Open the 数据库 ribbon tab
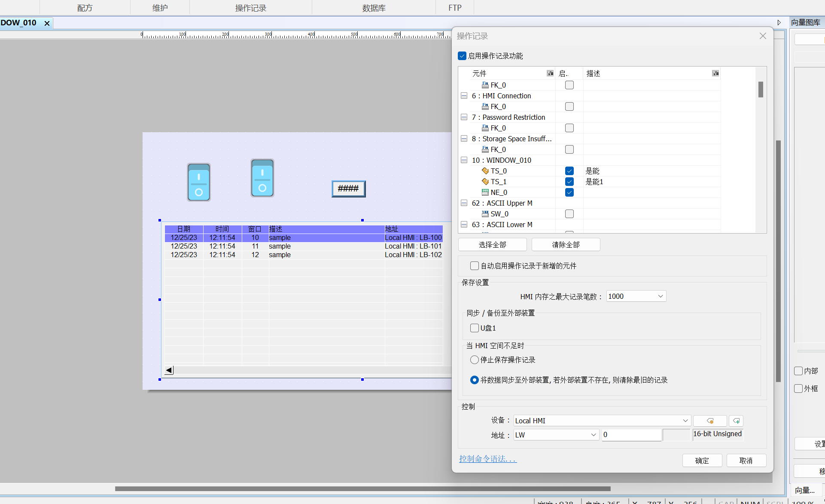The width and height of the screenshot is (825, 504). point(374,8)
